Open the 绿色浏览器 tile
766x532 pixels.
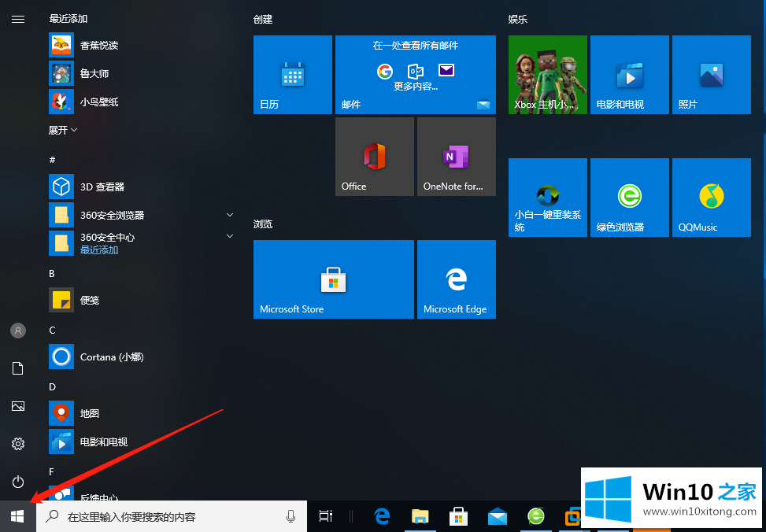[x=630, y=198]
